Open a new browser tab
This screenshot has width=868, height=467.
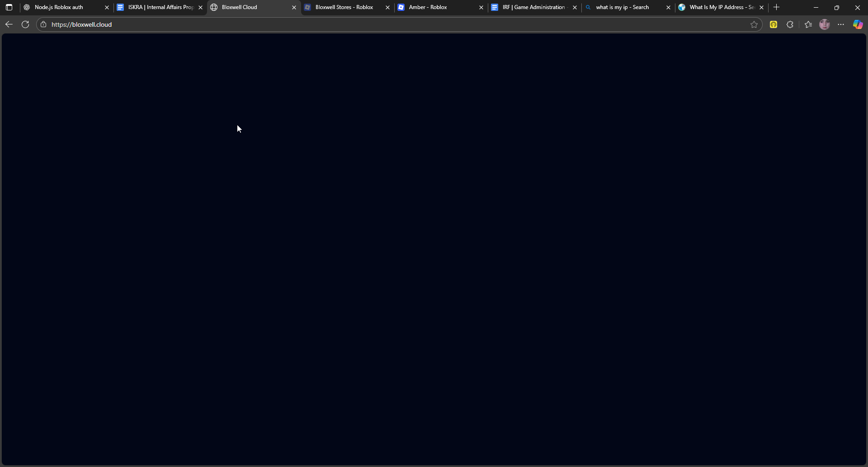(x=777, y=7)
